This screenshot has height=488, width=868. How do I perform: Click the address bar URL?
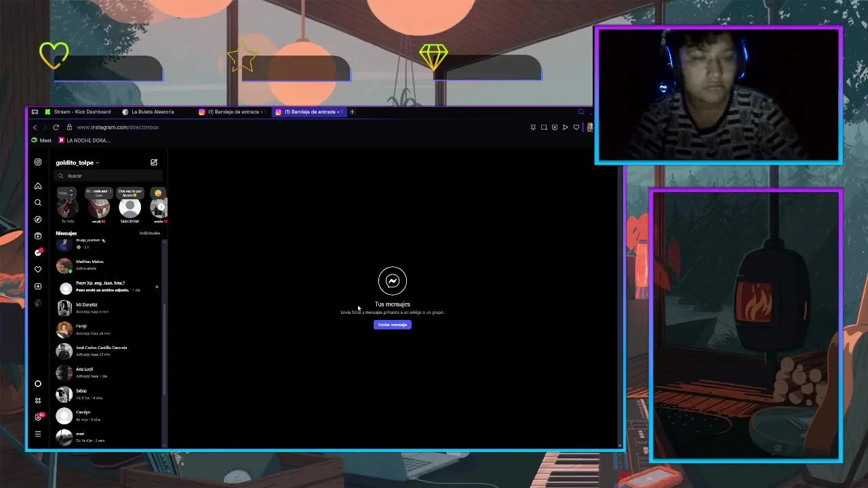[x=118, y=127]
